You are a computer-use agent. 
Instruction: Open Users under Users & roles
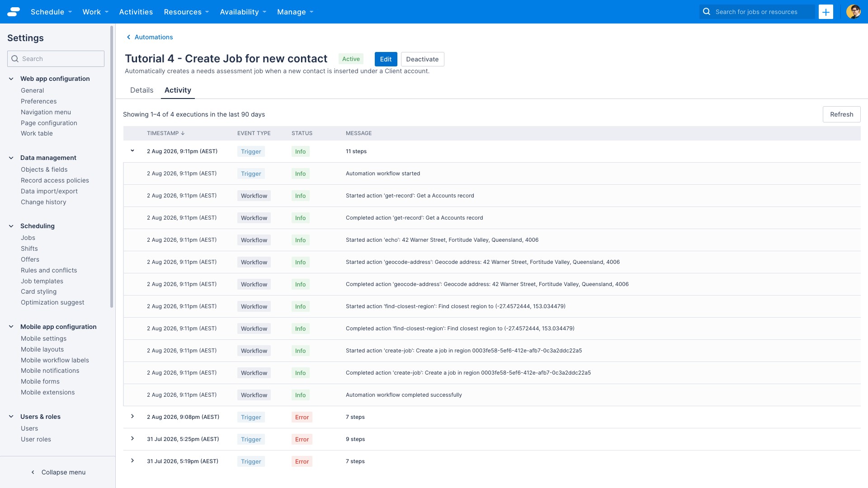pos(29,428)
